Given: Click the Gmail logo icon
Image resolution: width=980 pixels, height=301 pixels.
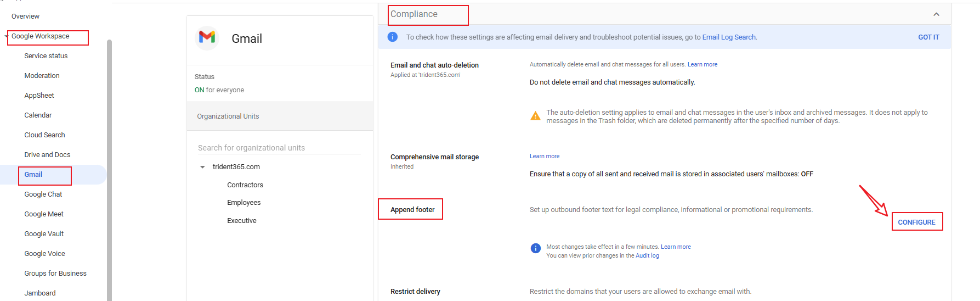Looking at the screenshot, I should point(207,37).
